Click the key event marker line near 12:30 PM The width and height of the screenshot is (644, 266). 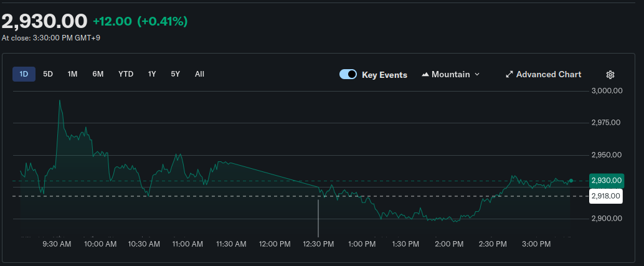pyautogui.click(x=318, y=218)
